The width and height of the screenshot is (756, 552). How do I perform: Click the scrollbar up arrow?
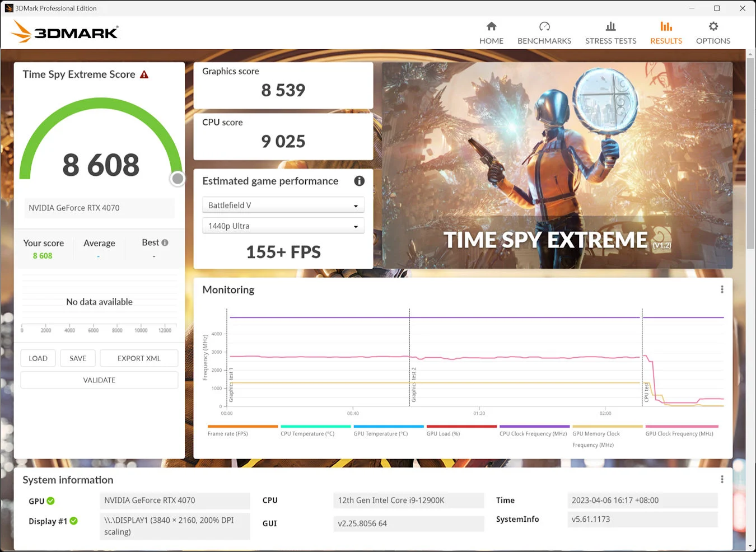click(750, 54)
